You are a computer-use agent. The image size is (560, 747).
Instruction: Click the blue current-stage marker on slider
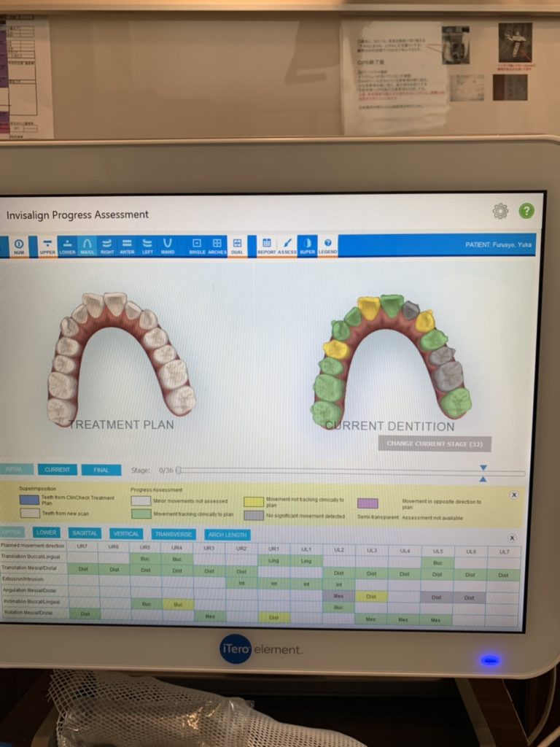click(x=483, y=473)
